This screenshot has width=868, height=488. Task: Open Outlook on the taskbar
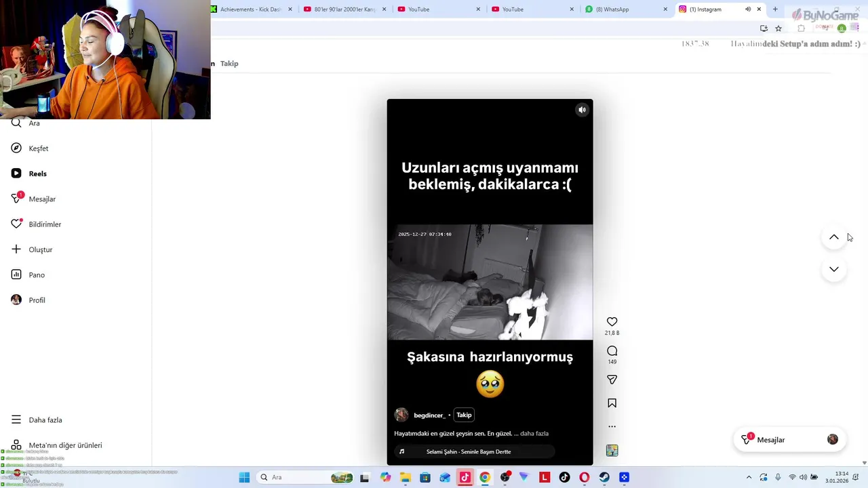point(445,478)
